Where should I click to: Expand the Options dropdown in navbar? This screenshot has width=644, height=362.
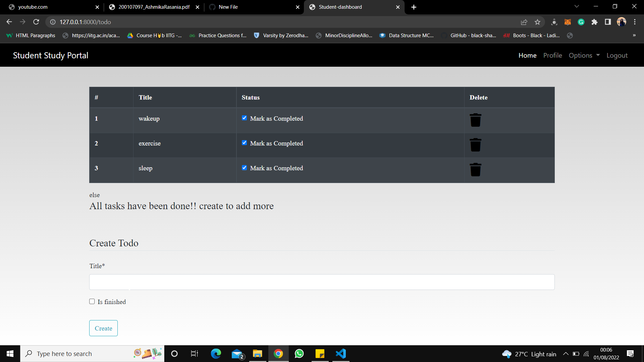[x=584, y=55]
